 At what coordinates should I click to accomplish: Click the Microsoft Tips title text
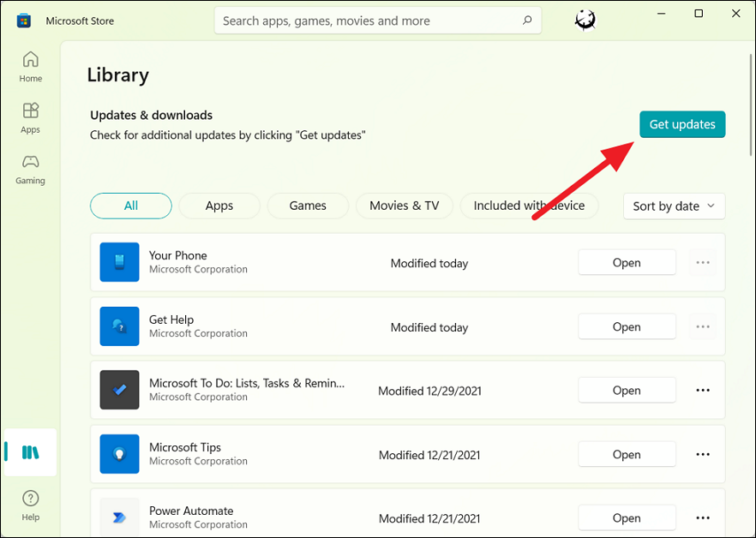(x=184, y=447)
